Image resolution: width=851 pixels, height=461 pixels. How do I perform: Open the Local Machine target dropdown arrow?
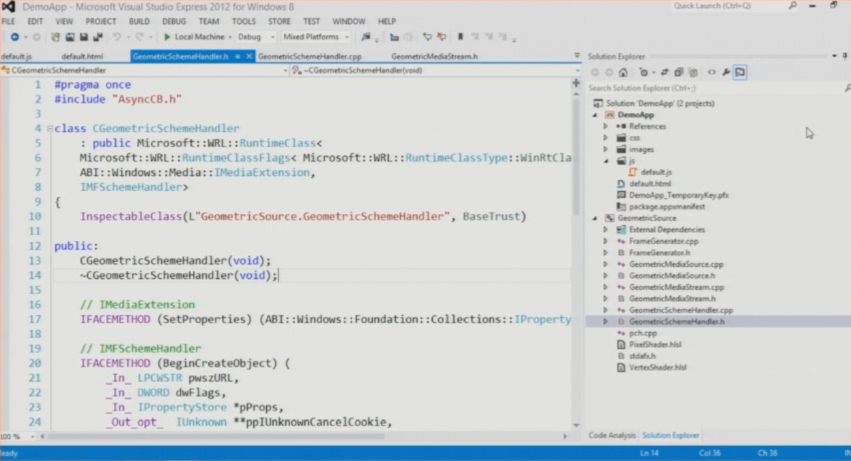pyautogui.click(x=230, y=37)
